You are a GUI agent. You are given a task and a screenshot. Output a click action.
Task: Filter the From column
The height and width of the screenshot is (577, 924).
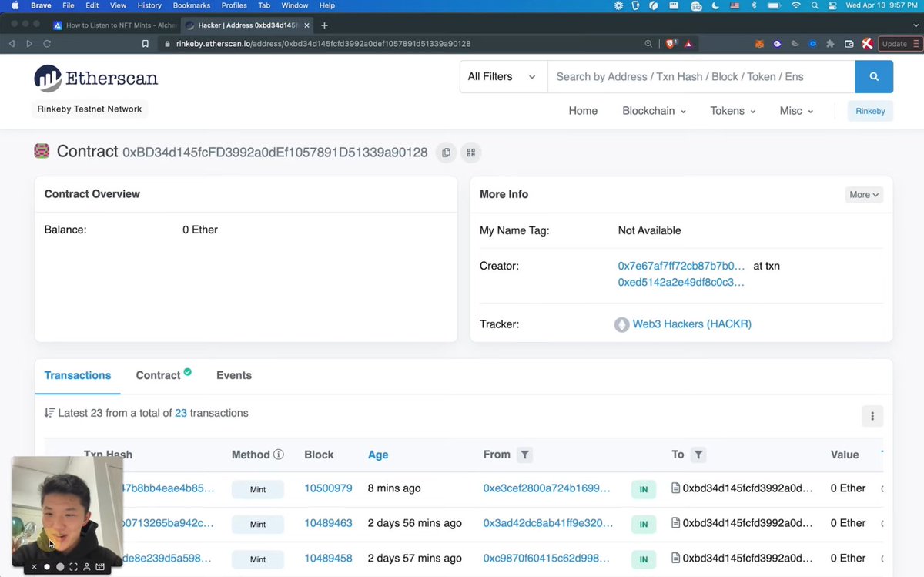click(x=524, y=455)
